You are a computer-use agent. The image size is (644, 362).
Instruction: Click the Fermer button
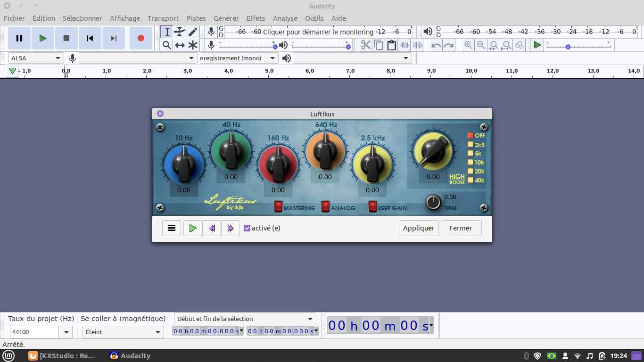461,228
